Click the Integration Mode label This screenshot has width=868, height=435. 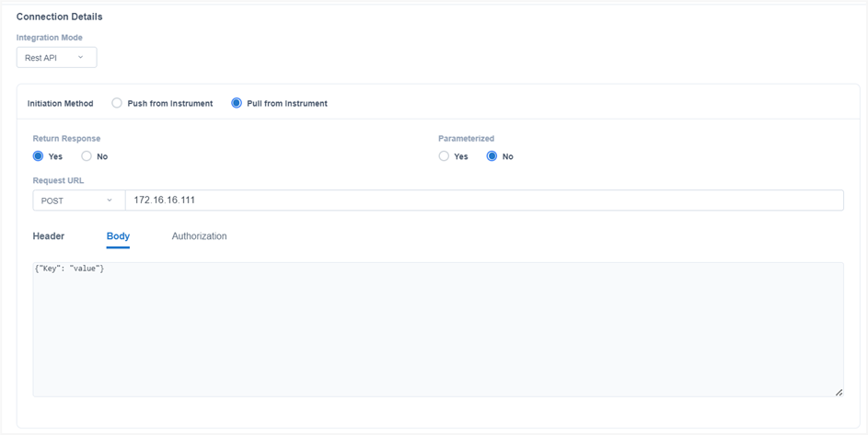(x=50, y=38)
